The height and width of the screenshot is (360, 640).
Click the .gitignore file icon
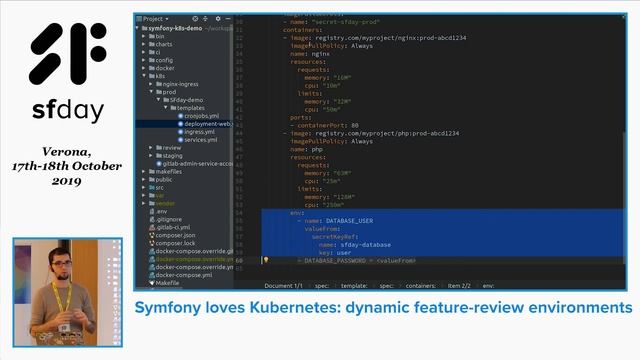tap(152, 220)
